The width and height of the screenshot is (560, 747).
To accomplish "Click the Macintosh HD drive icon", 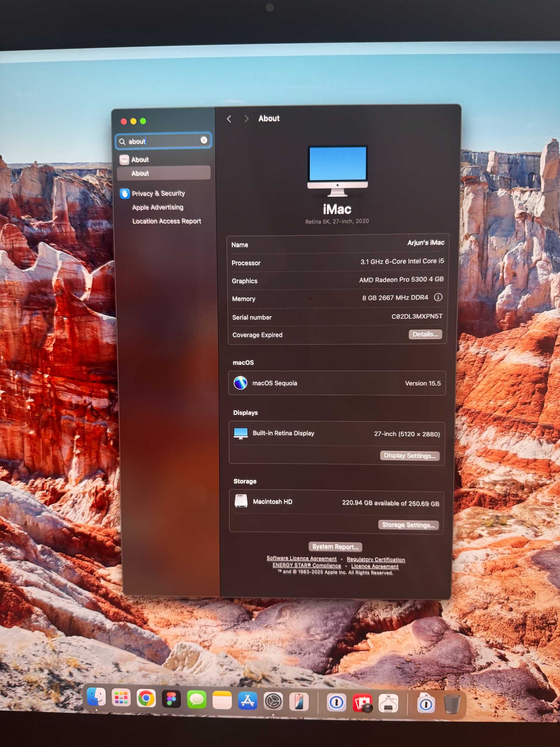I will (x=241, y=501).
